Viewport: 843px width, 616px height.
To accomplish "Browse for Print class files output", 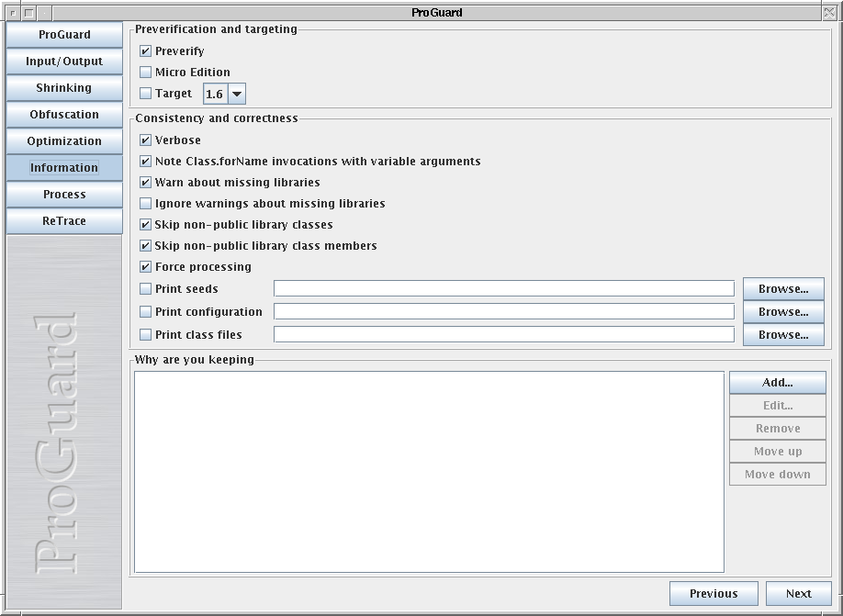I will coord(782,335).
